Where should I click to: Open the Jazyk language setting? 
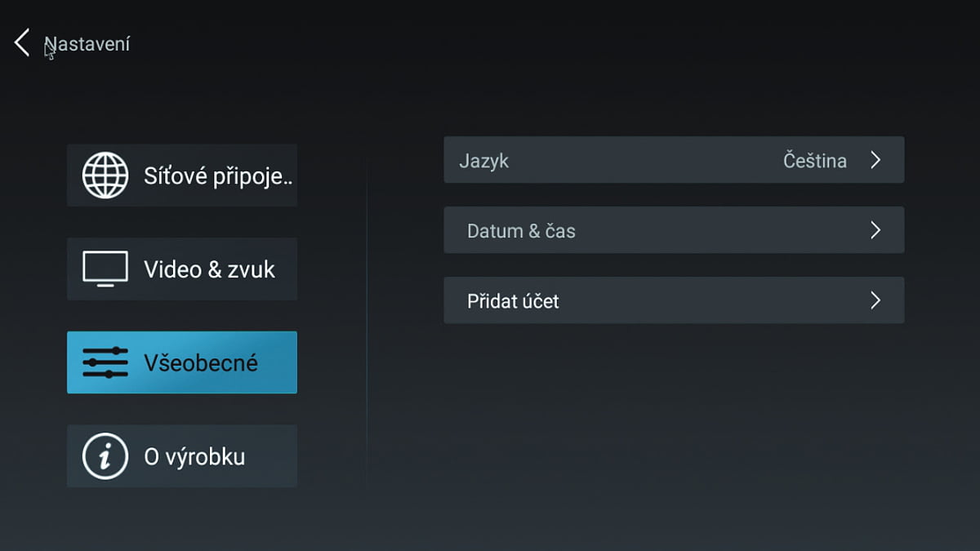pyautogui.click(x=674, y=160)
